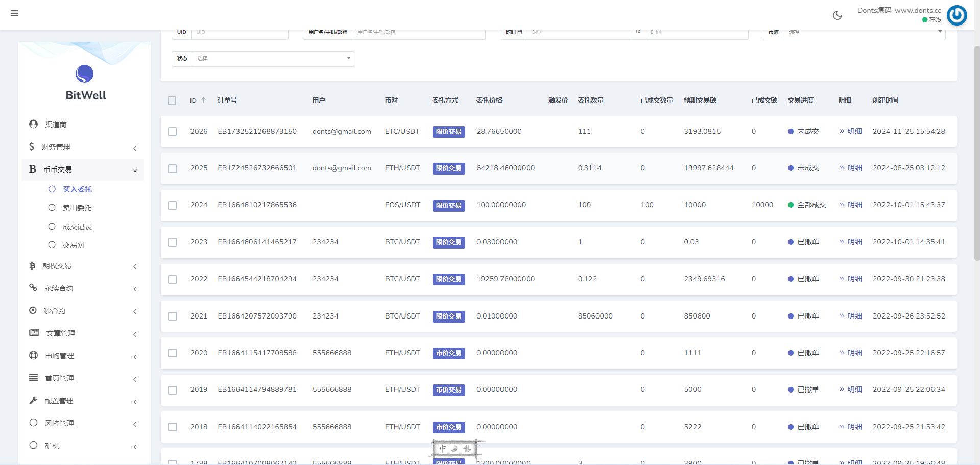The height and width of the screenshot is (465, 980).
Task: Check the row for order 2025
Action: click(x=173, y=168)
